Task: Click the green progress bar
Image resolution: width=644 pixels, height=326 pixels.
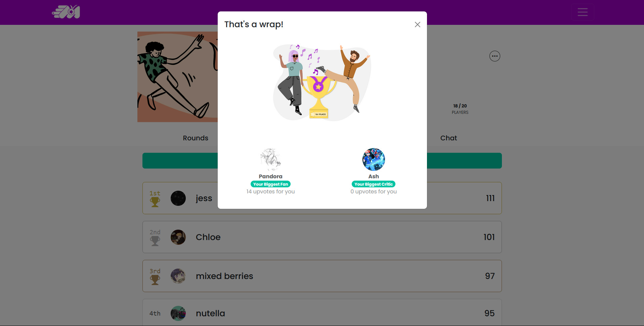Action: coord(322,160)
